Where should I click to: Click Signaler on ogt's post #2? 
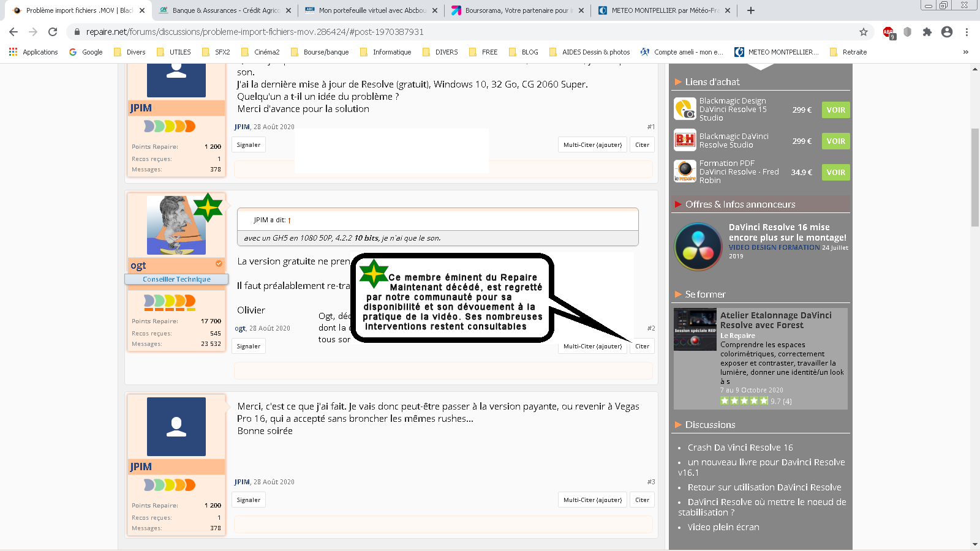pyautogui.click(x=249, y=347)
